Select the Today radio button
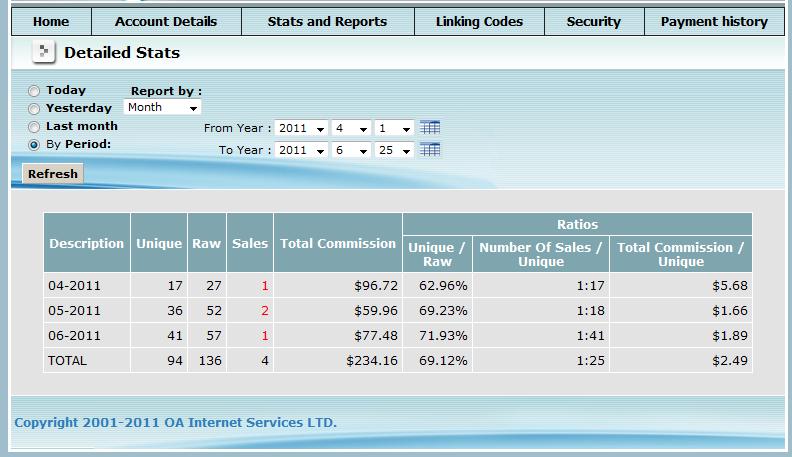 tap(34, 91)
